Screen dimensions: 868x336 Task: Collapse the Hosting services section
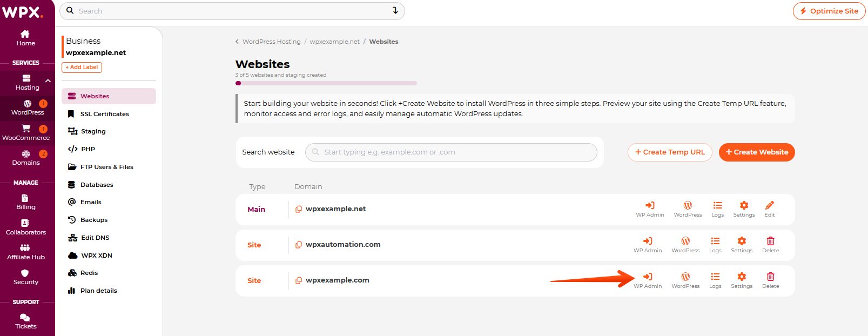tap(48, 81)
